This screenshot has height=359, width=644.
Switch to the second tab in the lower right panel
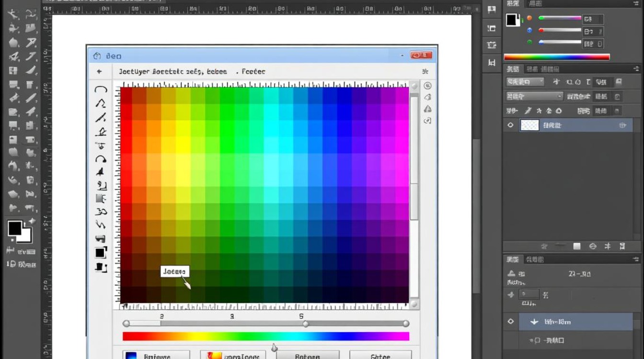click(x=534, y=259)
